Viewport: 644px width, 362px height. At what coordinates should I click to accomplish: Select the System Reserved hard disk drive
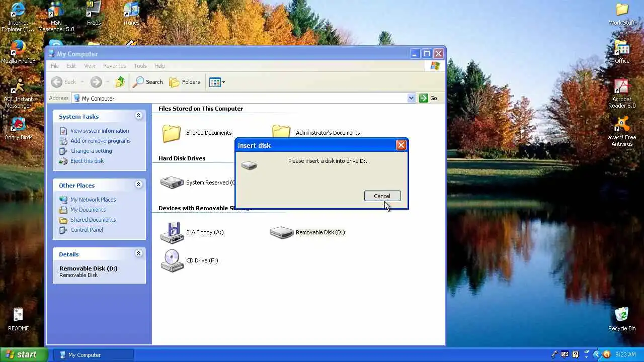tap(172, 182)
